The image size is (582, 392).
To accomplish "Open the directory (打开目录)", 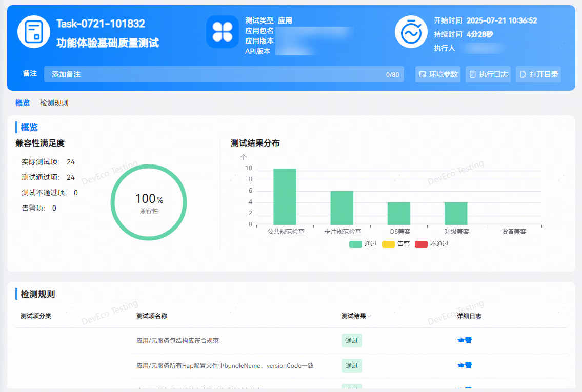I will pos(538,74).
